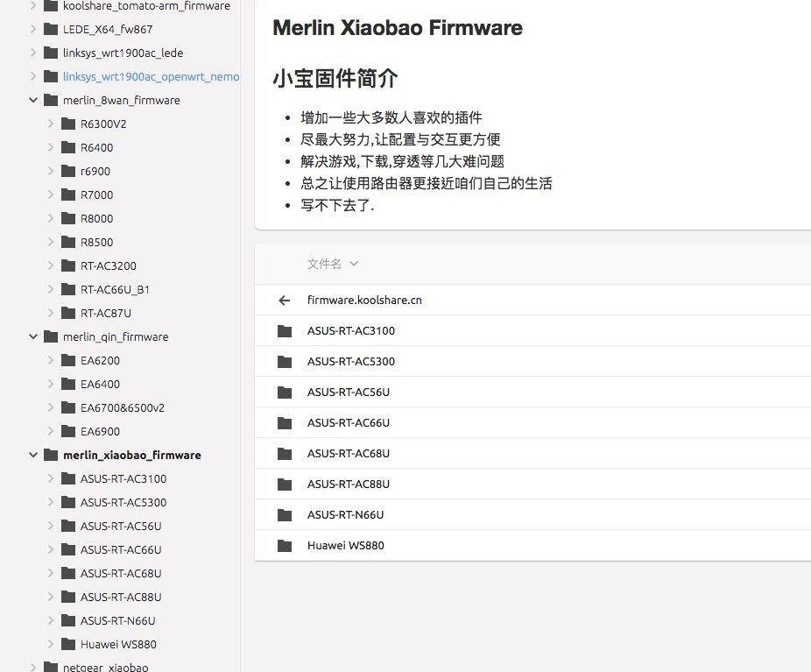
Task: Expand sidebar ASUS-RT-AC3100 tree node
Action: pyautogui.click(x=51, y=478)
